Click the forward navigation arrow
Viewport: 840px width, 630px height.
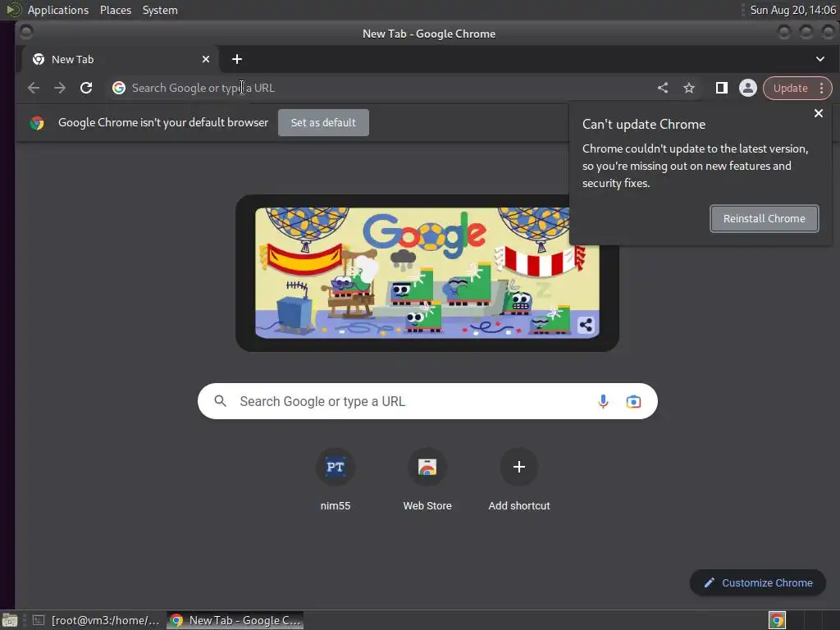click(59, 88)
